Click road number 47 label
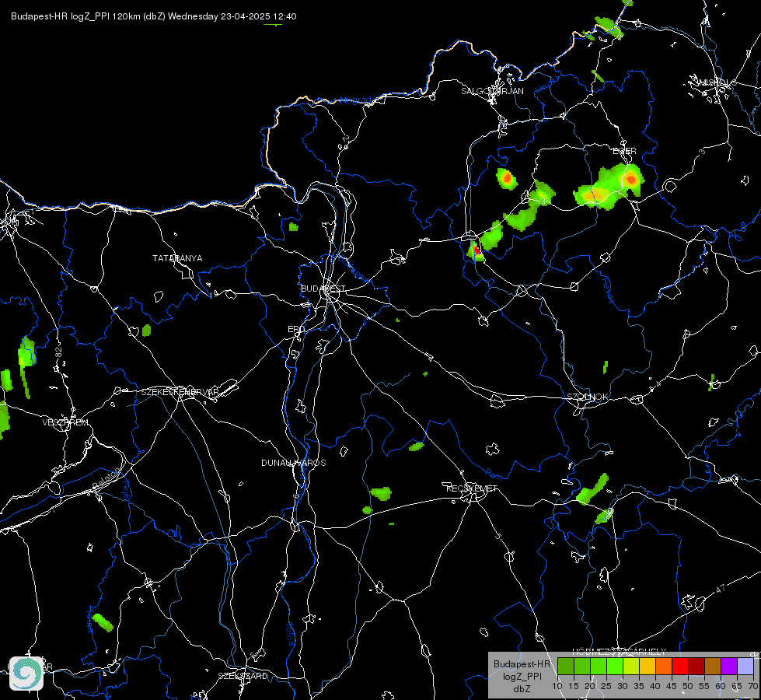This screenshot has width=761, height=700. pos(721,589)
